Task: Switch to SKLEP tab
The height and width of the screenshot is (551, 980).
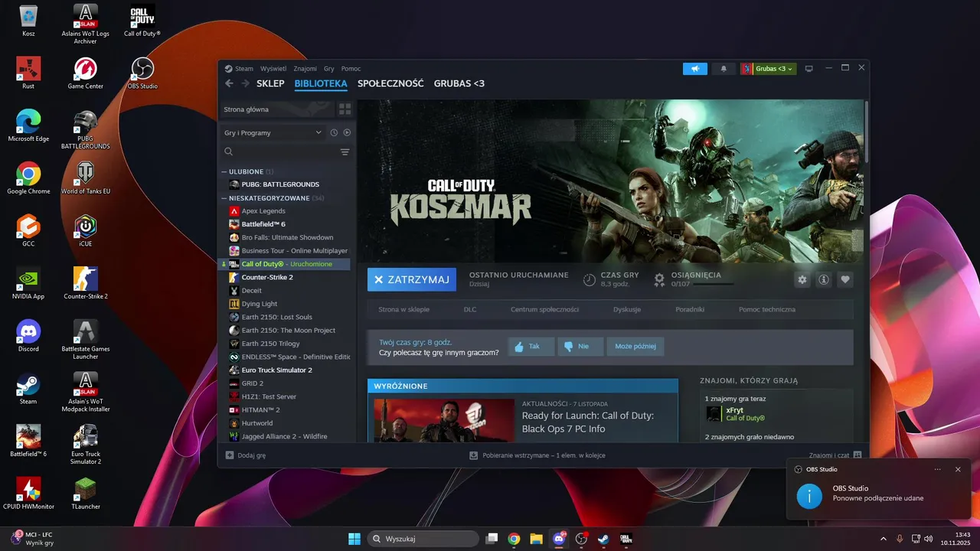Action: coord(270,83)
